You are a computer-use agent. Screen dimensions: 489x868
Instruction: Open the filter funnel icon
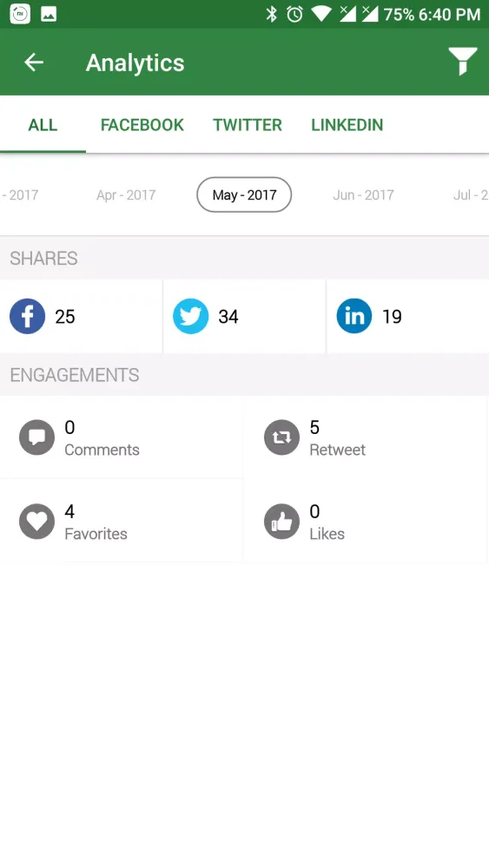[x=462, y=61]
